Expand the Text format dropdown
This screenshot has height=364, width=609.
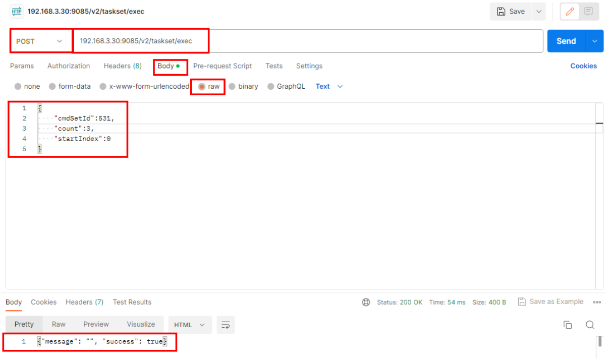tap(329, 87)
